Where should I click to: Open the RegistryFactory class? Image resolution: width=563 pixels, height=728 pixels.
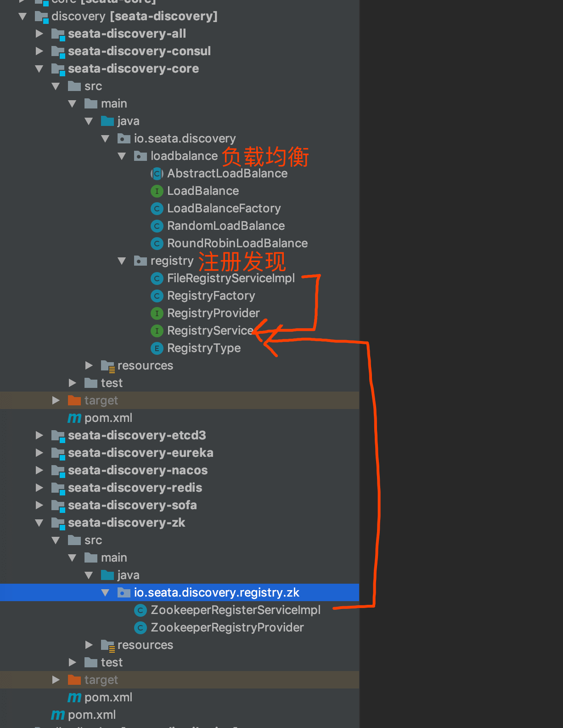tap(211, 296)
